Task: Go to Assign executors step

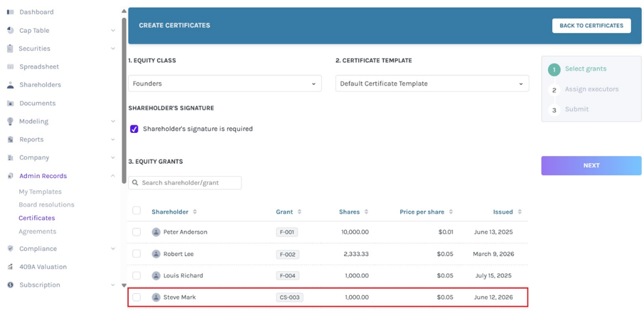Action: 591,89
